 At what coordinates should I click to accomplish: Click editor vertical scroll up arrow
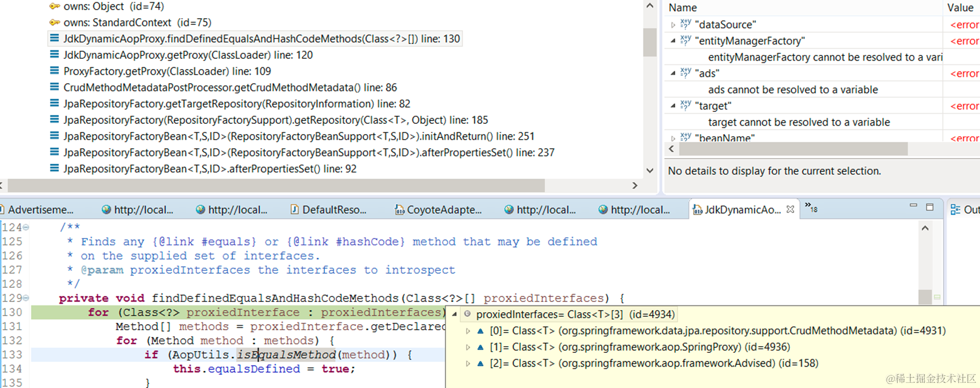pos(925,228)
